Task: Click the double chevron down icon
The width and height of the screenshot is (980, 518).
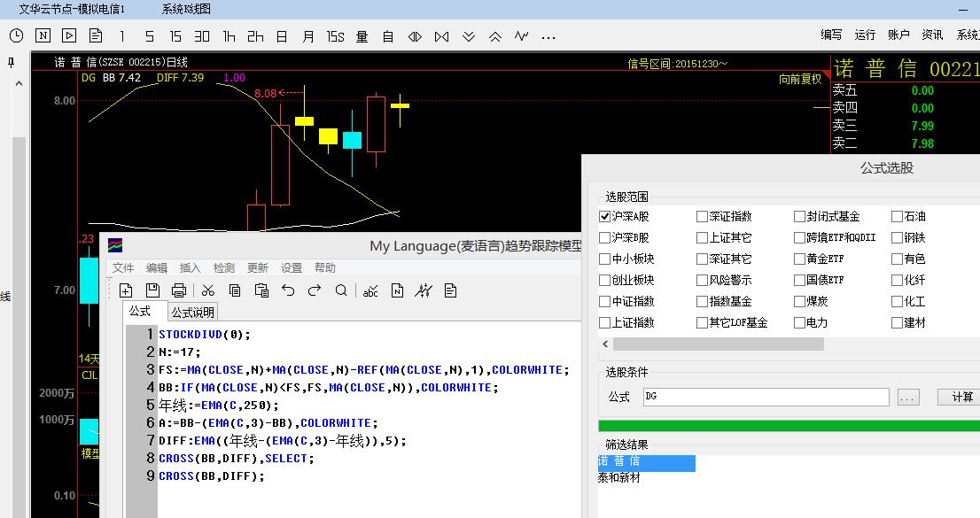Action: 469,36
